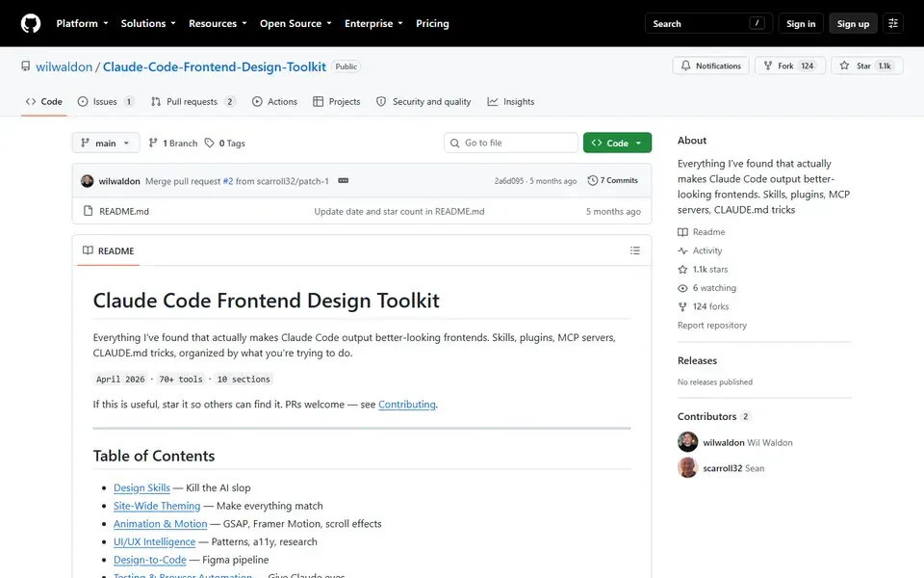Click the Sign in button

point(800,23)
